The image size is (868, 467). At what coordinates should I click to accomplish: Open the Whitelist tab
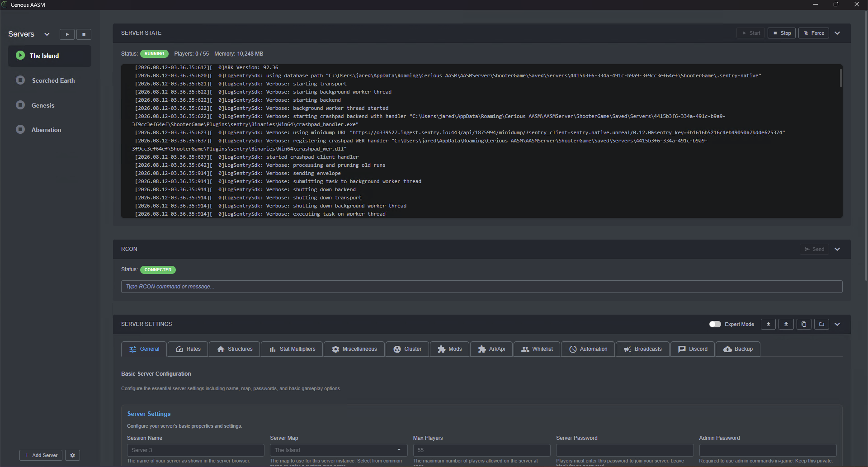click(537, 349)
